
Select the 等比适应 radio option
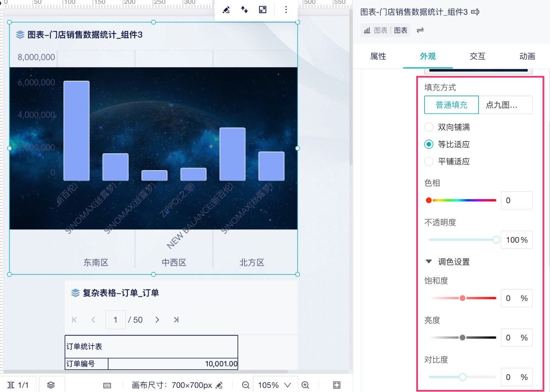click(x=429, y=144)
